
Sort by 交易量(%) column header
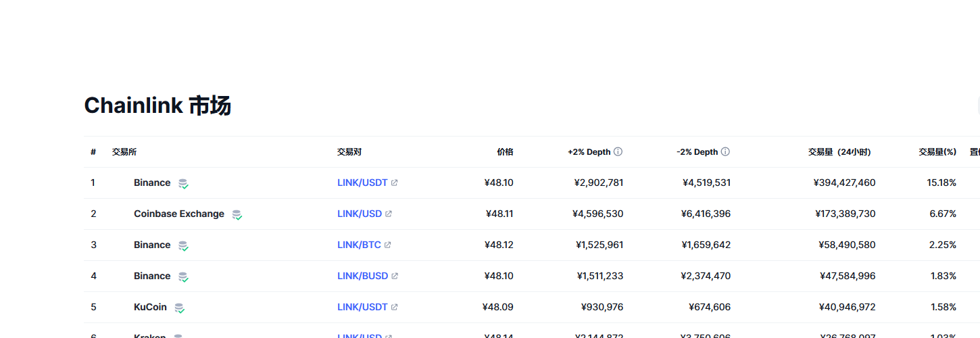coord(937,152)
